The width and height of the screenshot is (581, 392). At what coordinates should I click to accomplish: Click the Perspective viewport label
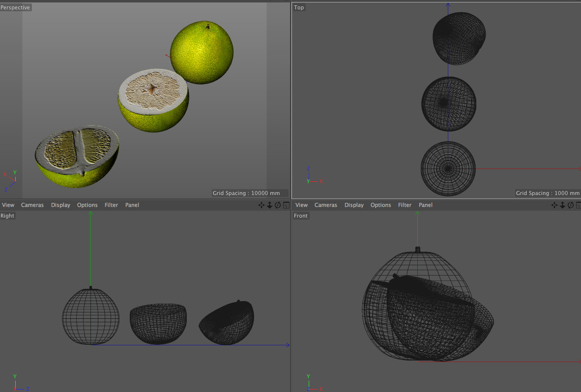coord(15,7)
